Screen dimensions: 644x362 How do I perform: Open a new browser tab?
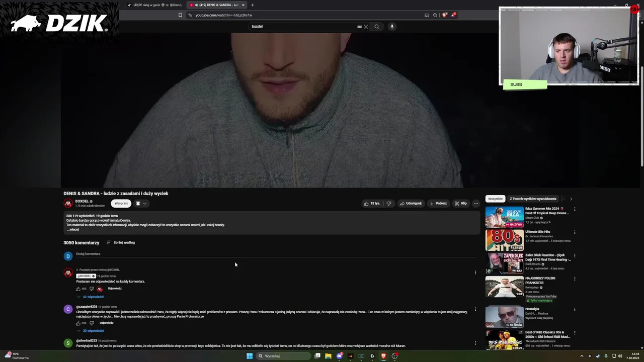pyautogui.click(x=253, y=5)
